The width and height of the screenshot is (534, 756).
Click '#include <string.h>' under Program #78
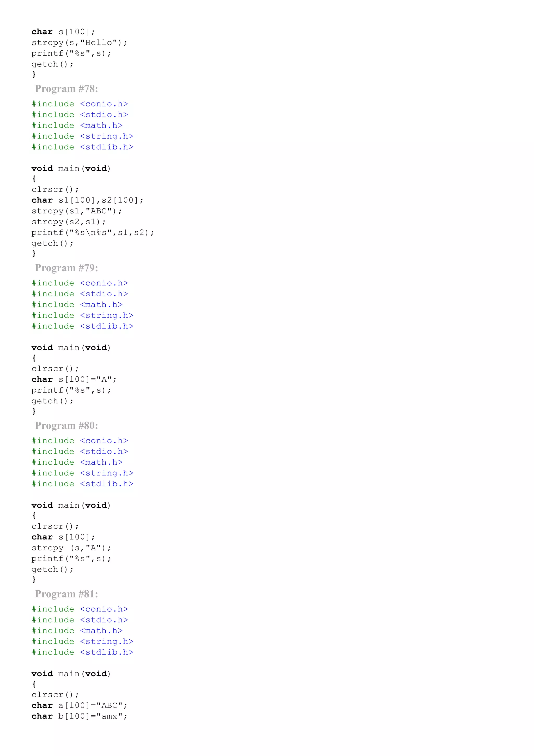pyautogui.click(x=83, y=136)
